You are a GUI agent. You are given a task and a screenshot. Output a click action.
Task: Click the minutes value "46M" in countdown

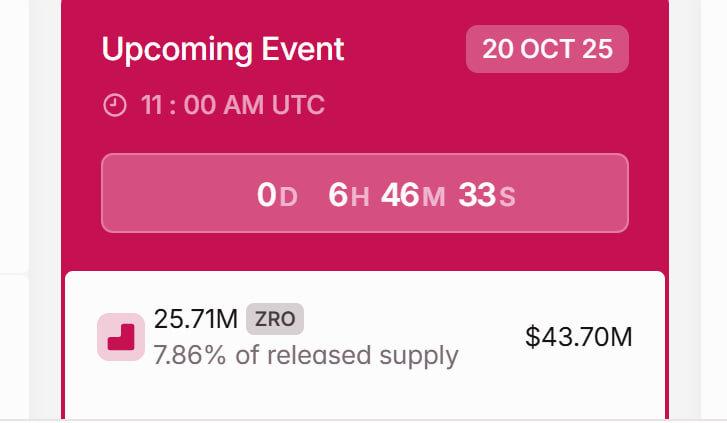point(412,195)
